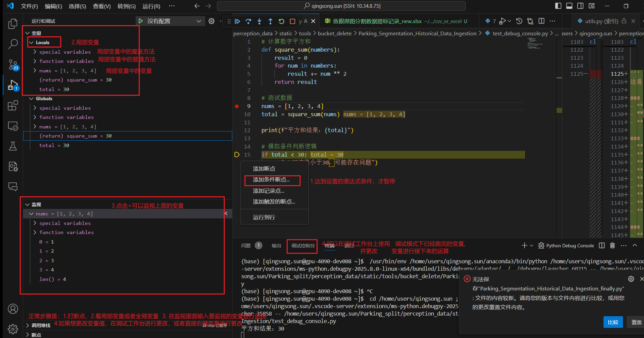Click the 比较 button in the notification

click(613, 322)
